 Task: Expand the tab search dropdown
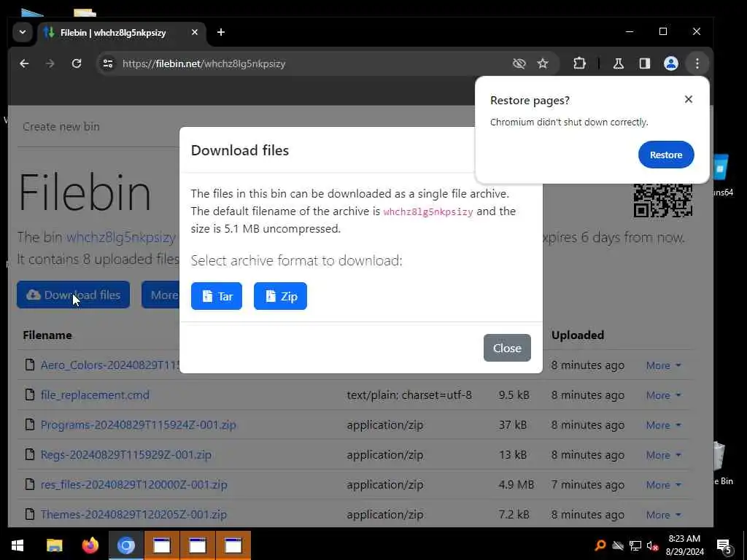23,32
